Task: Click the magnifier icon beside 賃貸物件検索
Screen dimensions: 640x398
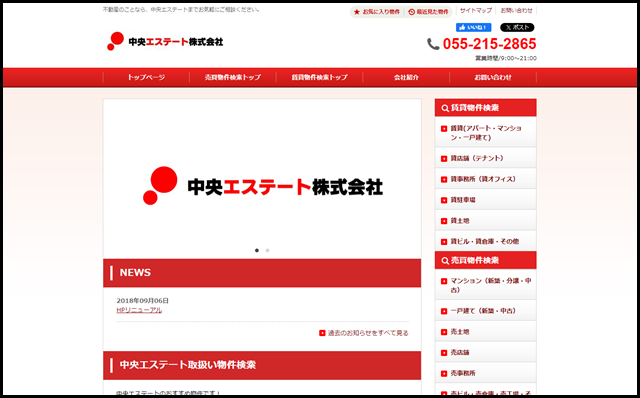Action: (445, 108)
